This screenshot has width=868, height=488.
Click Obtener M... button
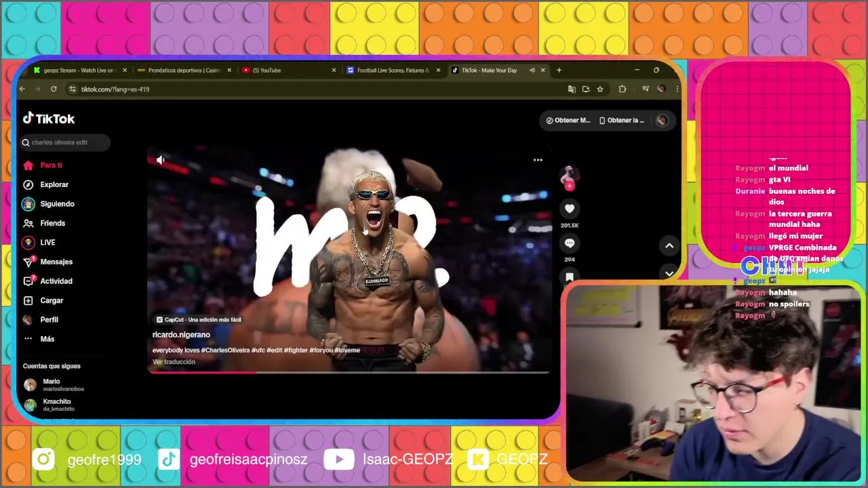point(568,121)
